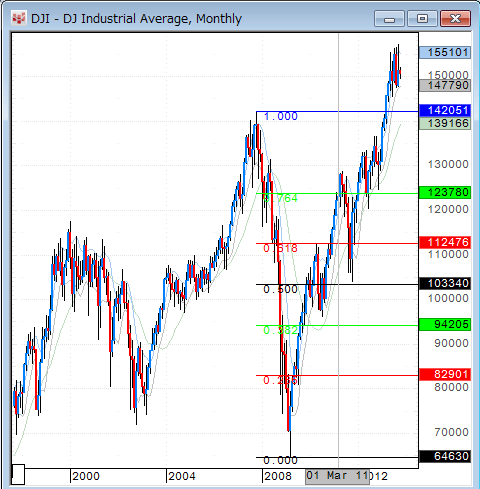Select the red 82901 Fibonacci price tag
This screenshot has height=489, width=480.
[445, 374]
